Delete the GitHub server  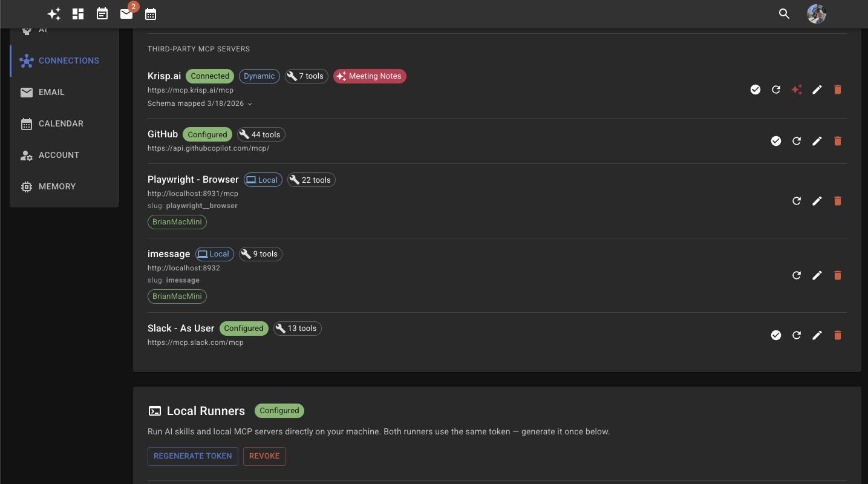838,141
